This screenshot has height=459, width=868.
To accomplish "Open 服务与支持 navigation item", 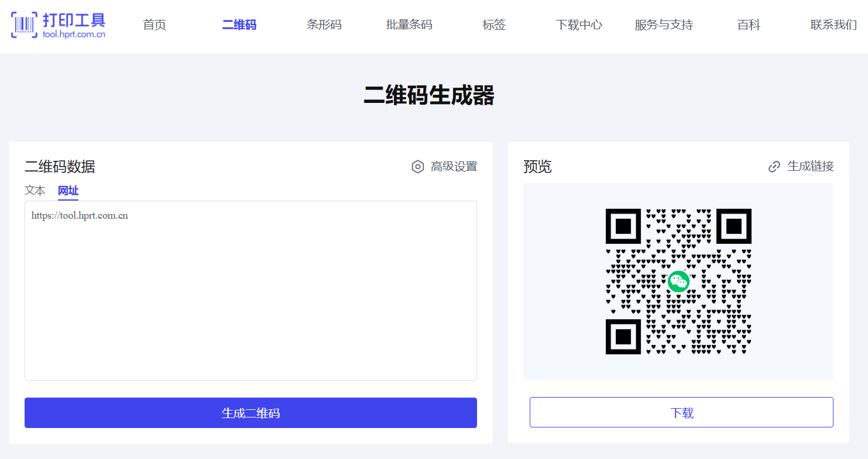I will click(664, 25).
